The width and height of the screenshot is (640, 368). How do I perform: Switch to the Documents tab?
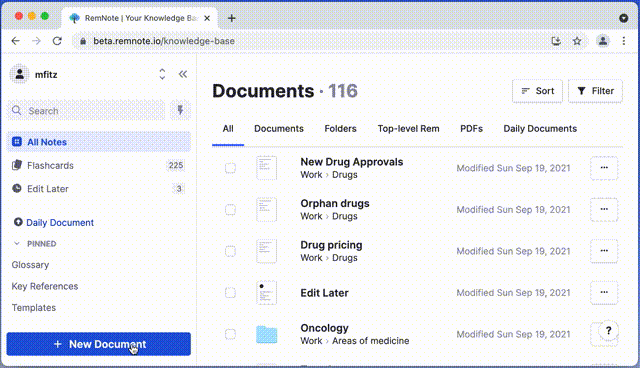(x=279, y=129)
